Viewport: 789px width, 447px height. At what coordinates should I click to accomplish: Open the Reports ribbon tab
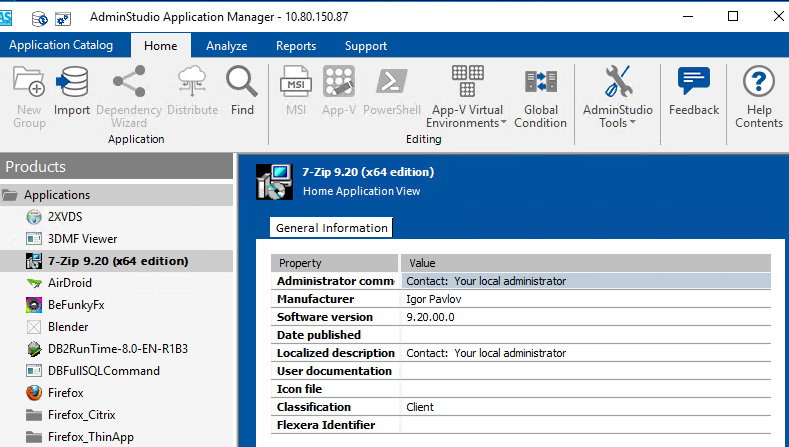pos(296,46)
